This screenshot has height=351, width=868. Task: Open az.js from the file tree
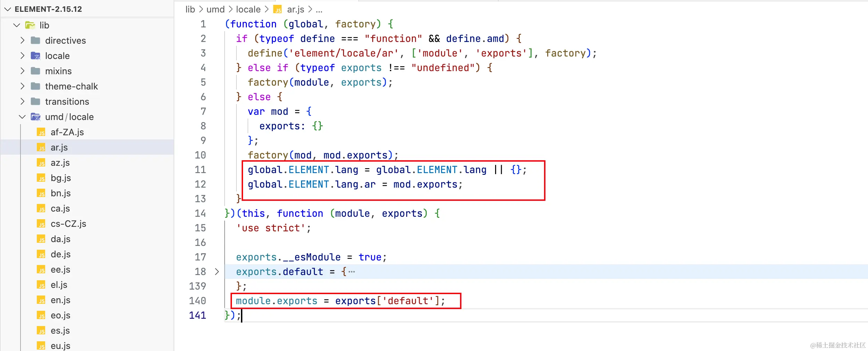(60, 163)
